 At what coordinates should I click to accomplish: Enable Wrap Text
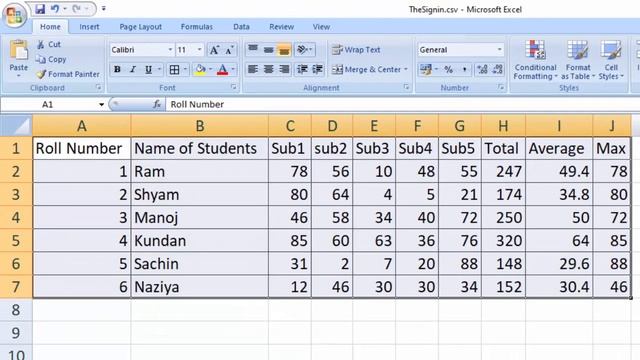click(356, 50)
